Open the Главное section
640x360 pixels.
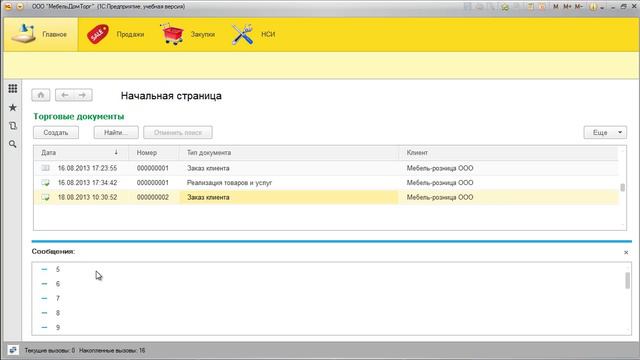tap(41, 34)
